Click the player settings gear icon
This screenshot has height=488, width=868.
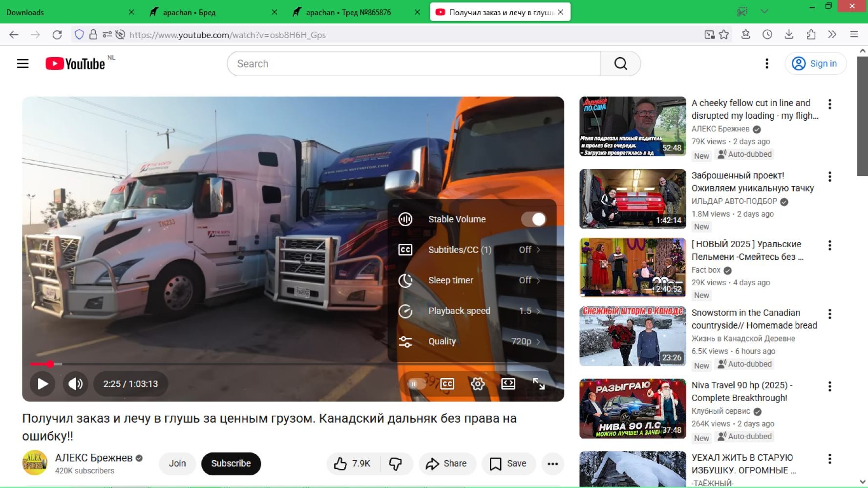tap(477, 384)
